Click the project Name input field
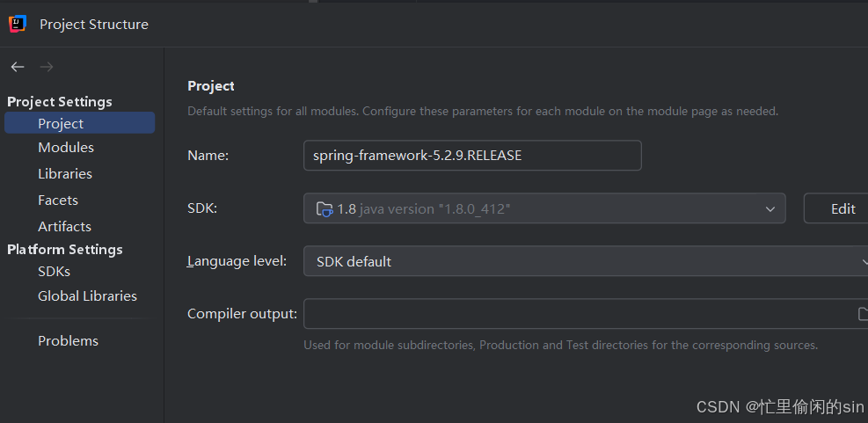This screenshot has height=423, width=868. tap(473, 156)
